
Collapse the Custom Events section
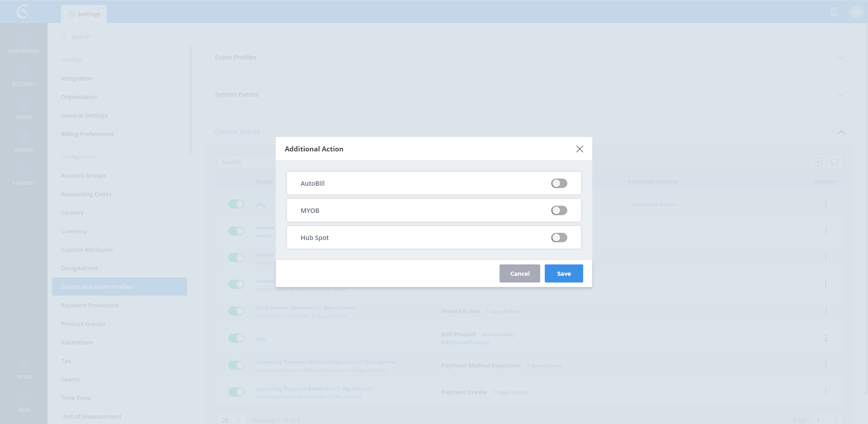click(x=841, y=132)
